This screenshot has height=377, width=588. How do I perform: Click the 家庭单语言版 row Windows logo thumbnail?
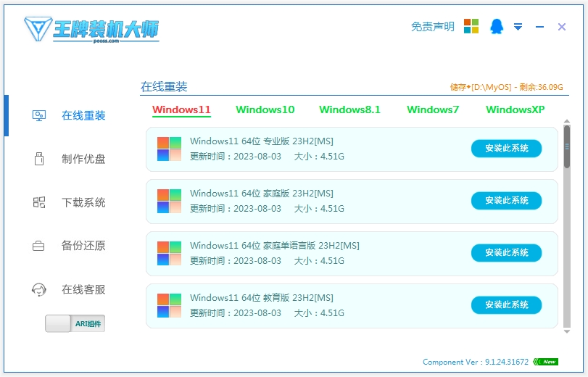(x=169, y=253)
